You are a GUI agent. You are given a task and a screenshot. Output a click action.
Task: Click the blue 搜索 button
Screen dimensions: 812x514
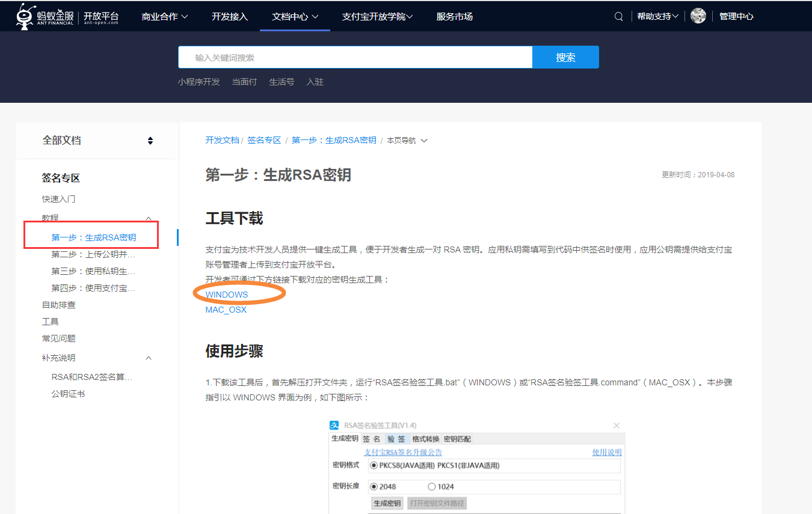click(x=565, y=57)
